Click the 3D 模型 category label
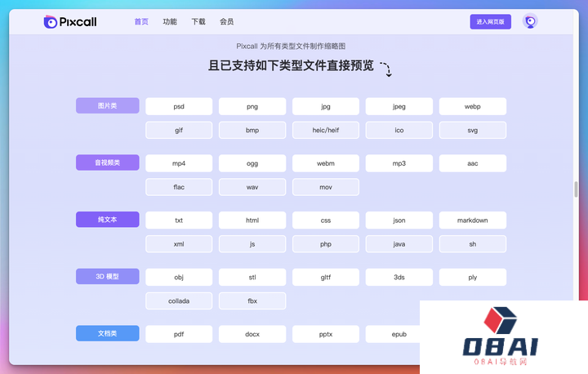 [107, 277]
